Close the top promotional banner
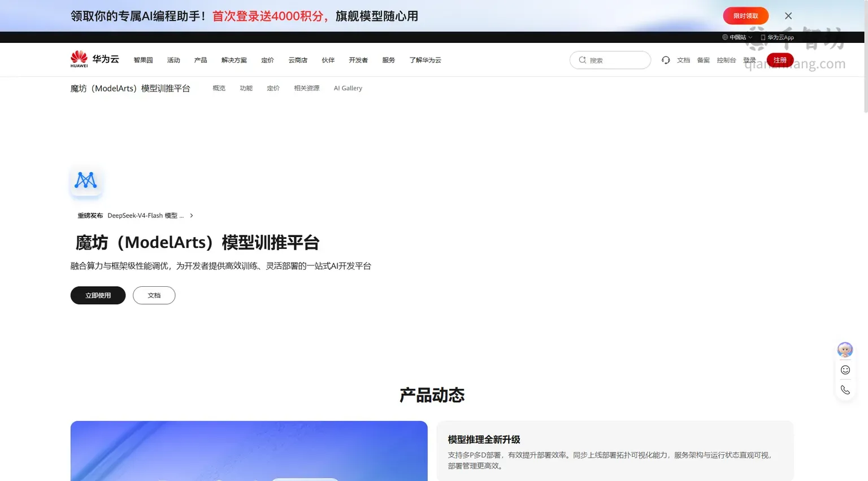 pyautogui.click(x=788, y=16)
